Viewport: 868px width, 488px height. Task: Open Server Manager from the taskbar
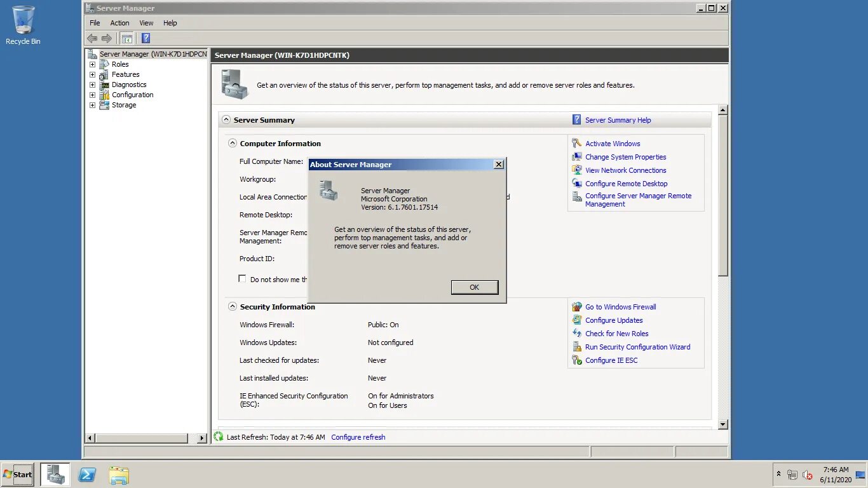[55, 475]
